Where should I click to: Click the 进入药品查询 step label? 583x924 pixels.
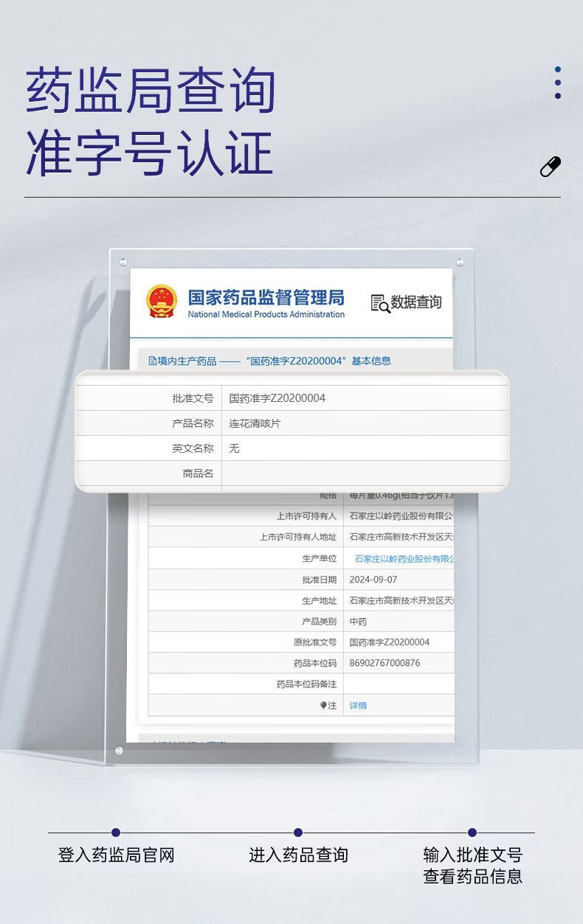tap(298, 855)
